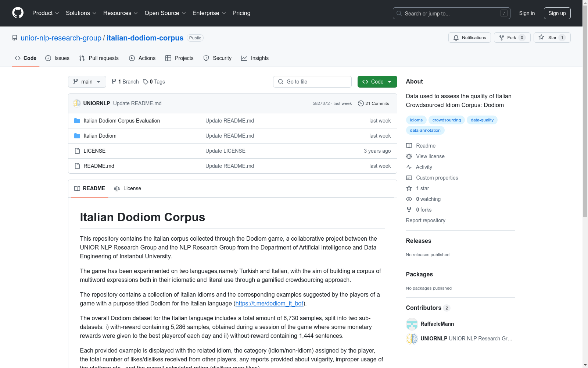Click Report repository
Viewport: 588px width, 368px height.
pos(426,220)
